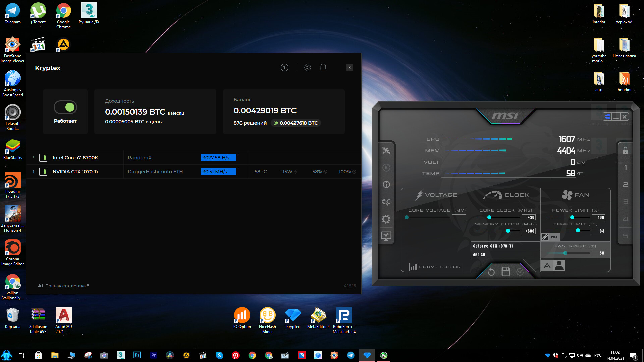Open the MSI Afterburner Kombustor K icon
644x362 pixels.
[386, 167]
